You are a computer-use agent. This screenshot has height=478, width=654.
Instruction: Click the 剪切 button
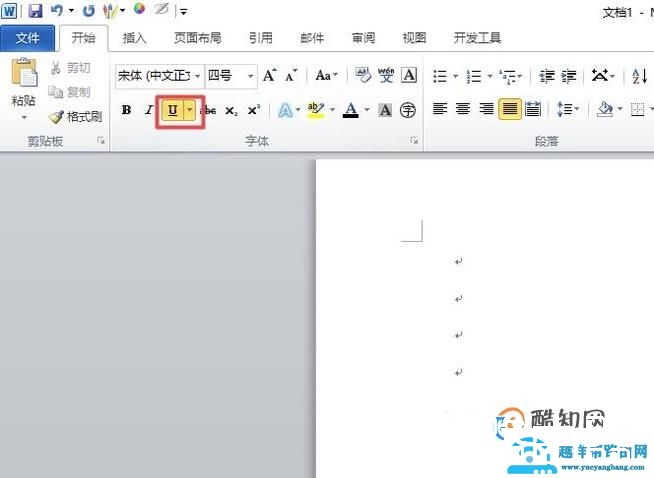70,67
